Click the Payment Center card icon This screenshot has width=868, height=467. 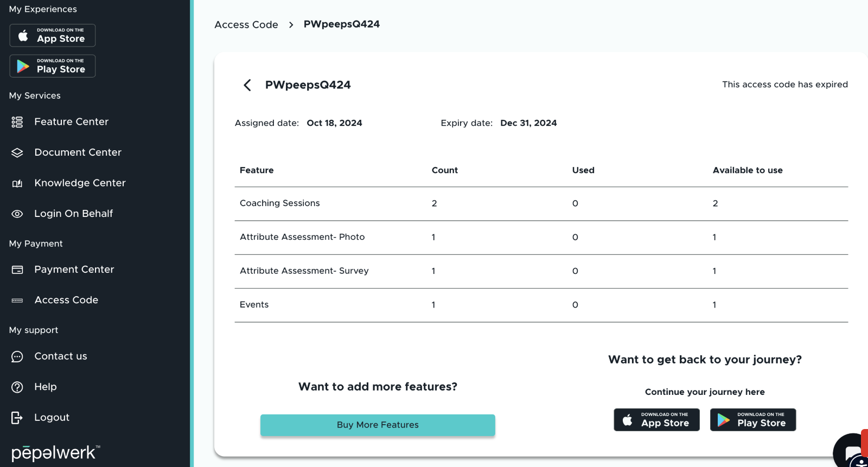coord(17,270)
